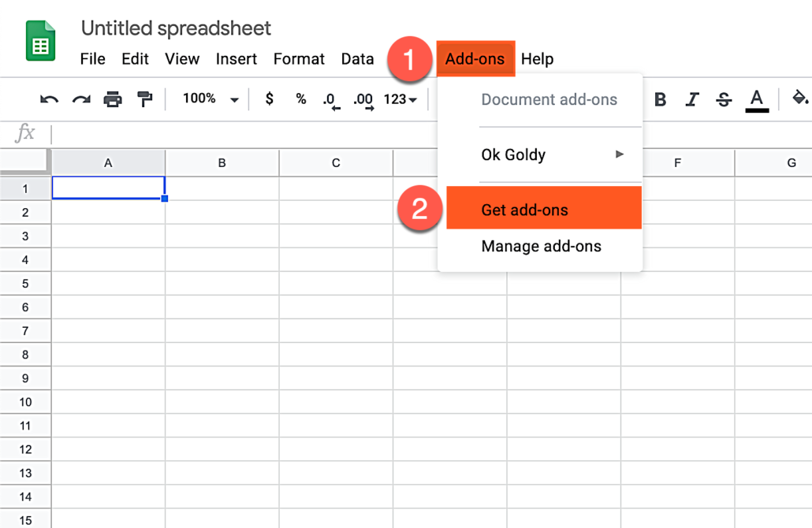
Task: Decrease decimal places
Action: [331, 100]
